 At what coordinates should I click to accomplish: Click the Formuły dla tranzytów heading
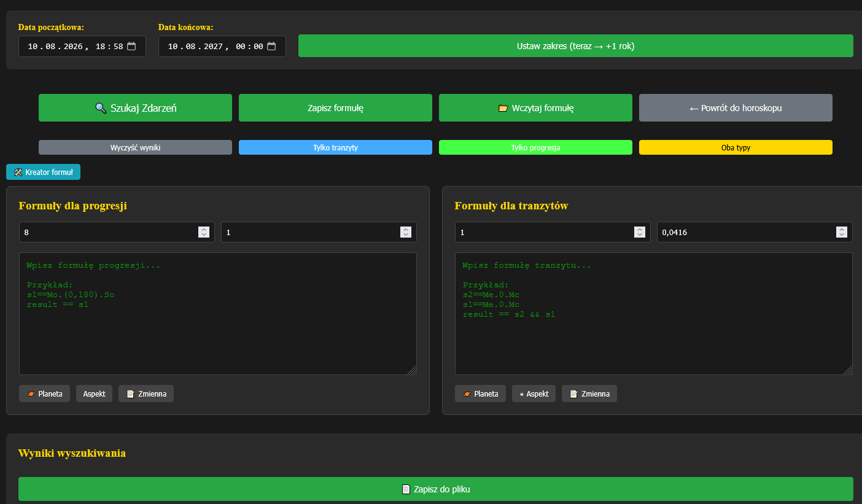511,206
